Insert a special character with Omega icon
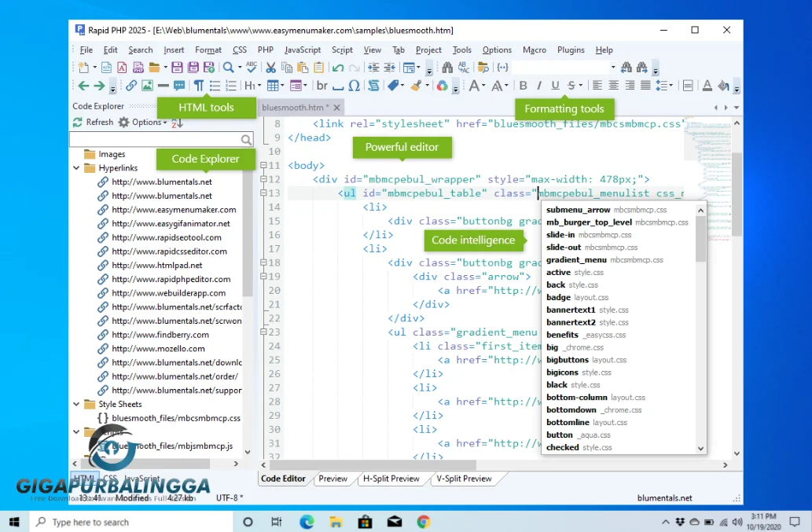 [x=355, y=86]
